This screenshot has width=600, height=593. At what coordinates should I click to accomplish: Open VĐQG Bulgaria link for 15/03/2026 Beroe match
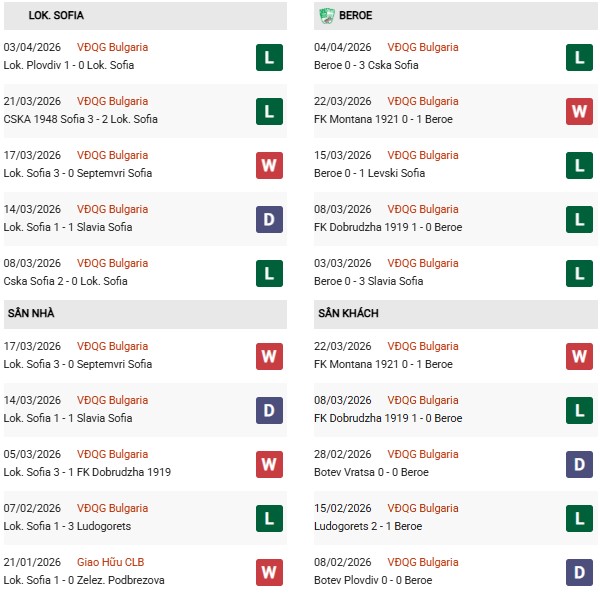(424, 155)
